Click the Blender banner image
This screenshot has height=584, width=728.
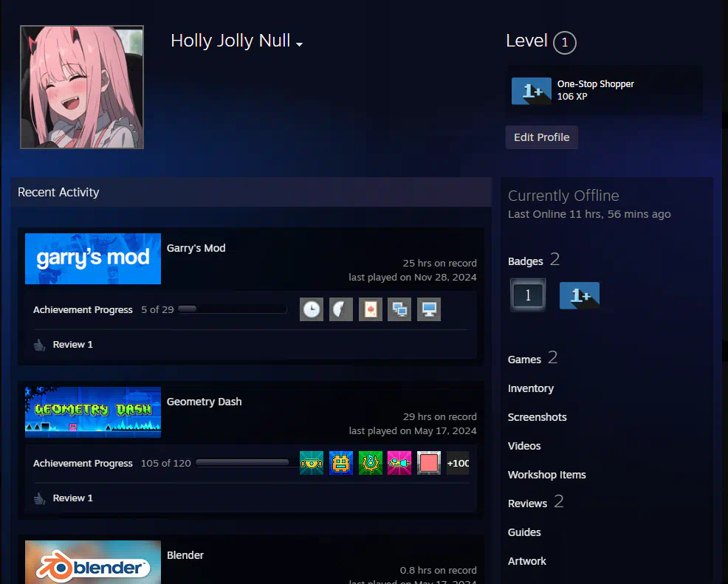pos(93,562)
